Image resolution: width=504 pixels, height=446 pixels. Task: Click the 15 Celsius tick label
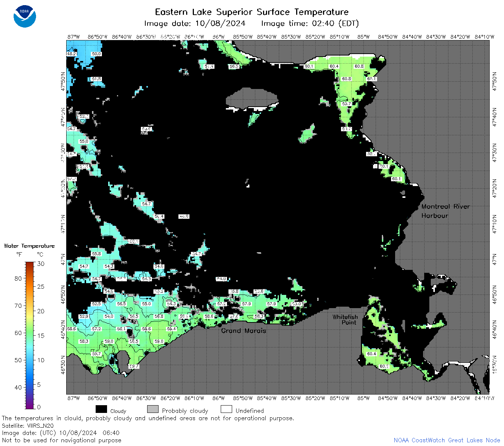pos(41,335)
